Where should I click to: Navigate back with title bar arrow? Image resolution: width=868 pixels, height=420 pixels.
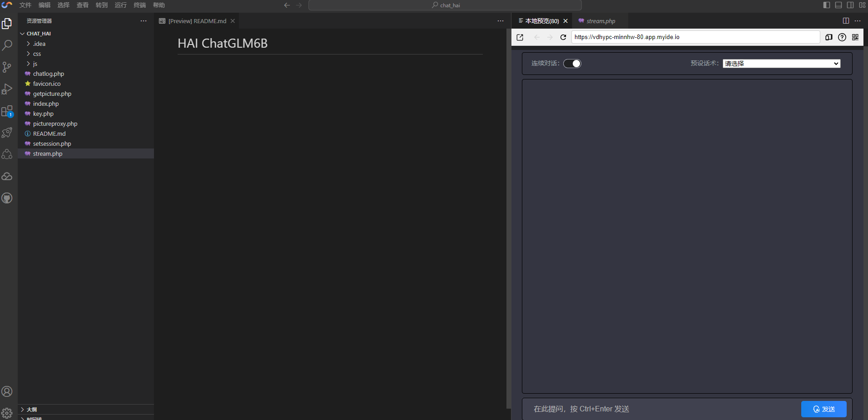click(x=287, y=5)
